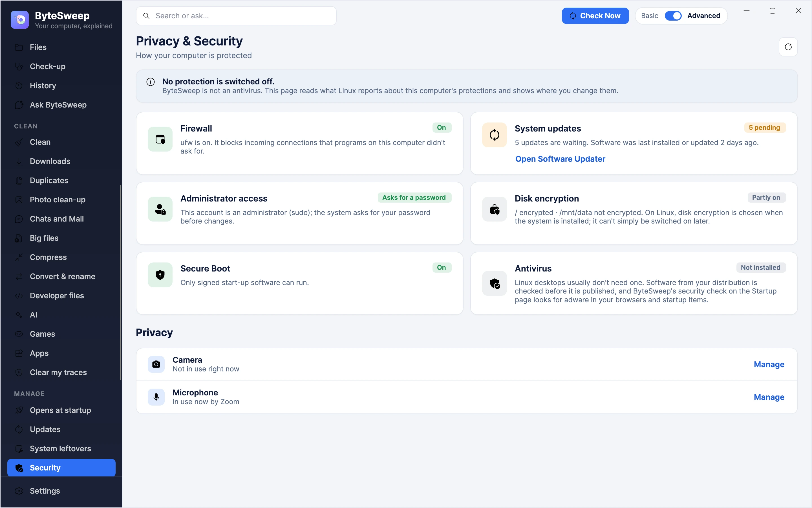
Task: Click the 'Asks for a password' badge
Action: [414, 198]
